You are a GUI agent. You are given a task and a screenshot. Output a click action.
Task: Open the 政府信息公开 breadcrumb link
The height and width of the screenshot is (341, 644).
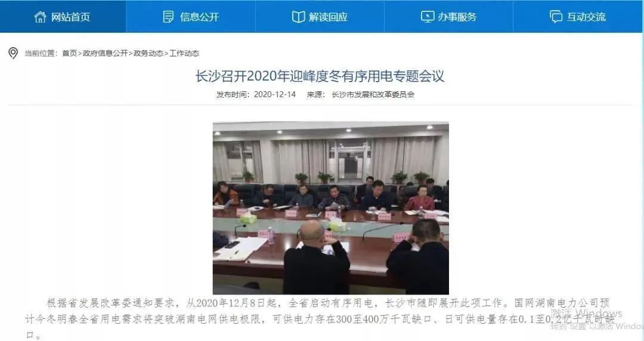[105, 53]
